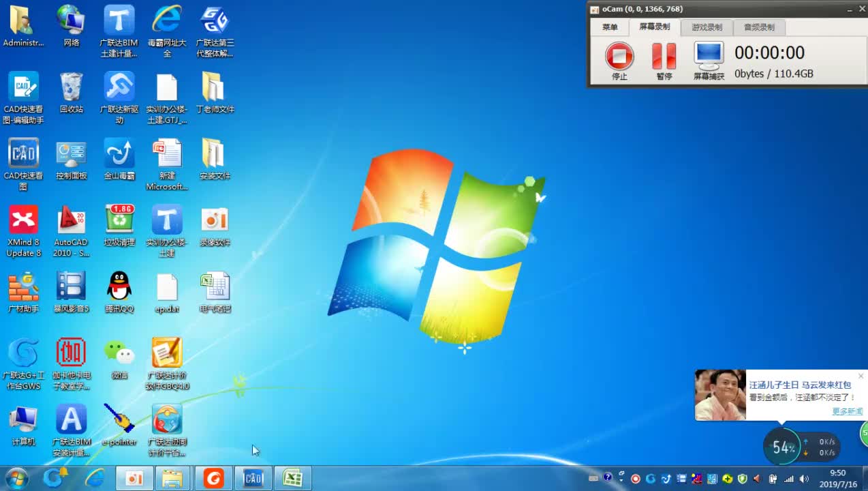Viewport: 868px width, 491px height.
Task: Click the tray network signal icon
Action: (789, 479)
